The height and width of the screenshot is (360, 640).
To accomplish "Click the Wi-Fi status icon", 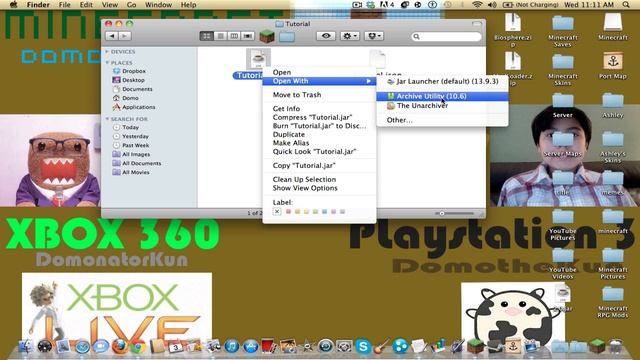I will tap(477, 5).
